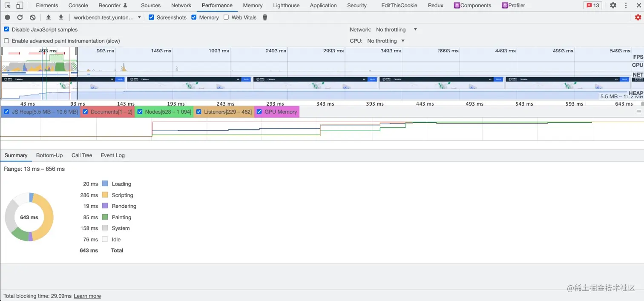Switch to the Event Log tab
The width and height of the screenshot is (644, 301).
tap(113, 155)
